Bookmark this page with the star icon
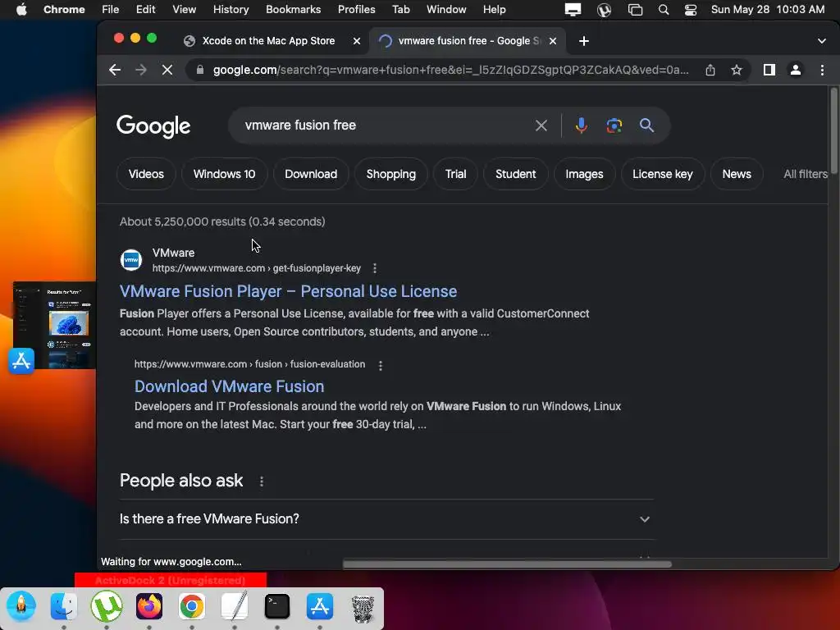This screenshot has width=840, height=630. coord(737,71)
